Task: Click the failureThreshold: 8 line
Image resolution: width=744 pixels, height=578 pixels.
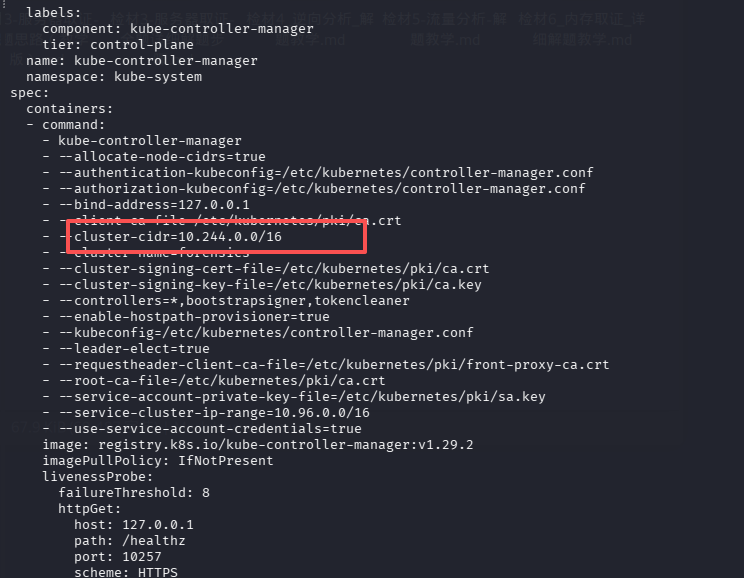Action: 134,493
